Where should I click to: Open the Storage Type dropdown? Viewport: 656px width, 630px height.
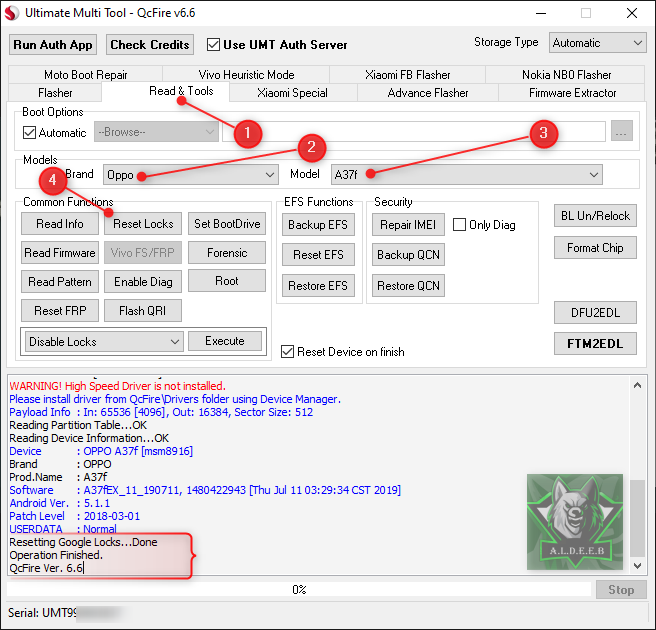tap(597, 43)
